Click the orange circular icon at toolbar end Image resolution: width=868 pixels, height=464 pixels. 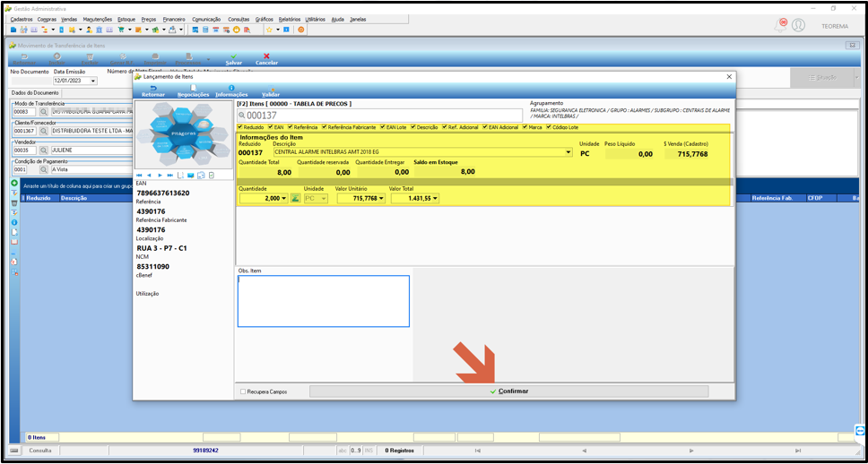[x=301, y=30]
